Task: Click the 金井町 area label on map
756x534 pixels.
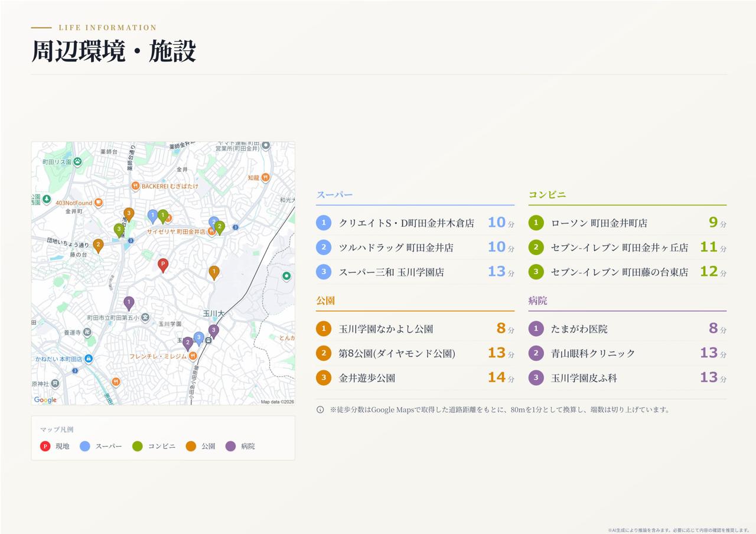Action: 74,211
